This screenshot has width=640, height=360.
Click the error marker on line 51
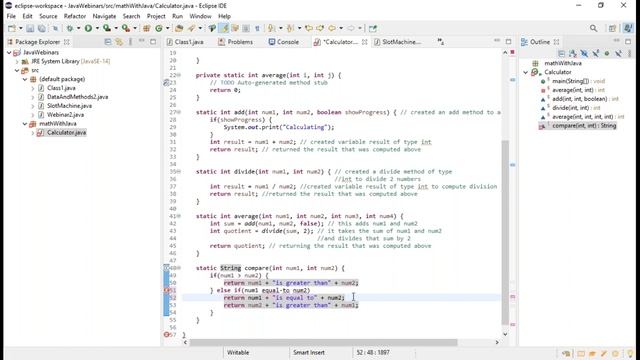167,290
